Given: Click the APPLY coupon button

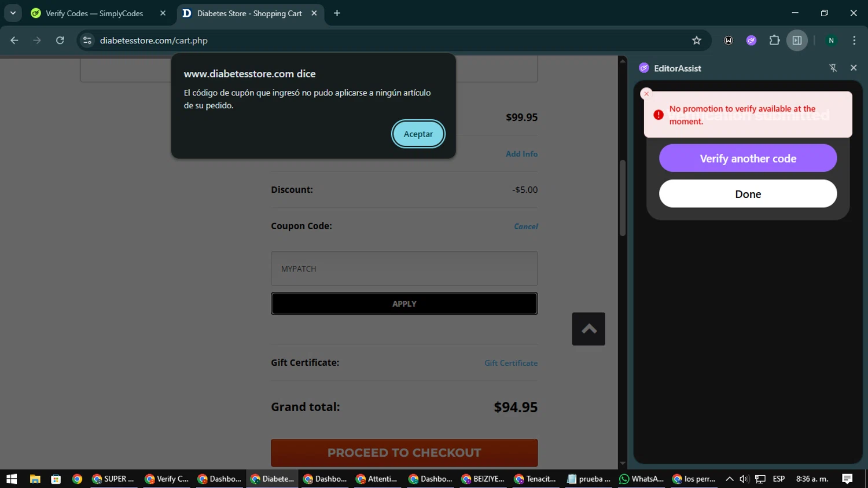Looking at the screenshot, I should pos(404,303).
